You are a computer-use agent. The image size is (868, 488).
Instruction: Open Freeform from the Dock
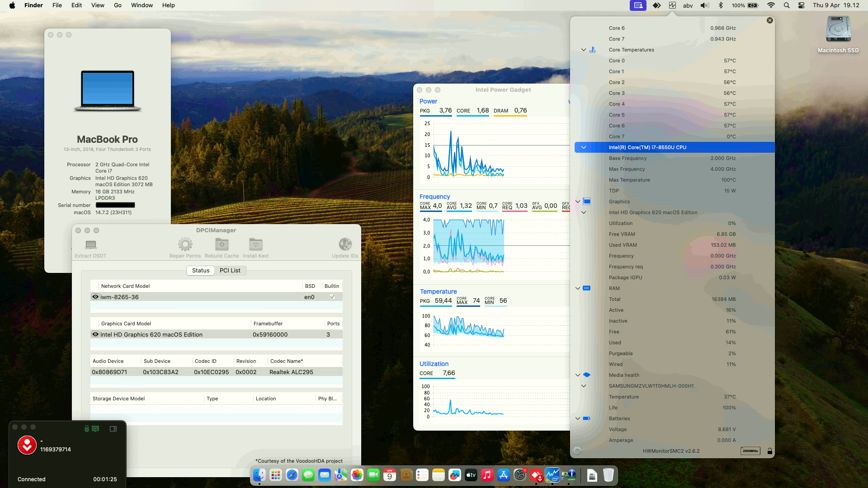455,475
